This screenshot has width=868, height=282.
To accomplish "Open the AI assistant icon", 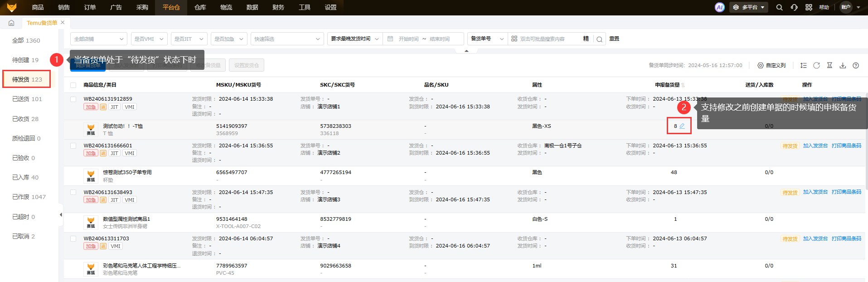I will pyautogui.click(x=719, y=7).
